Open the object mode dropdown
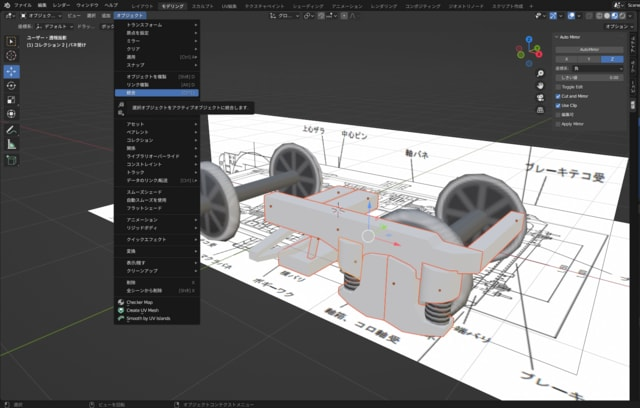The image size is (640, 408). coord(41,16)
